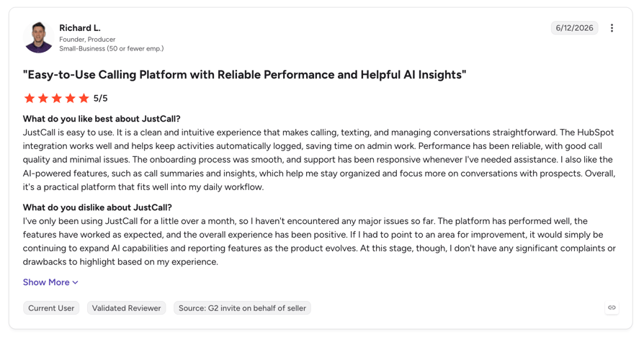Click the chevron next to Show More
The width and height of the screenshot is (644, 337).
(x=75, y=282)
